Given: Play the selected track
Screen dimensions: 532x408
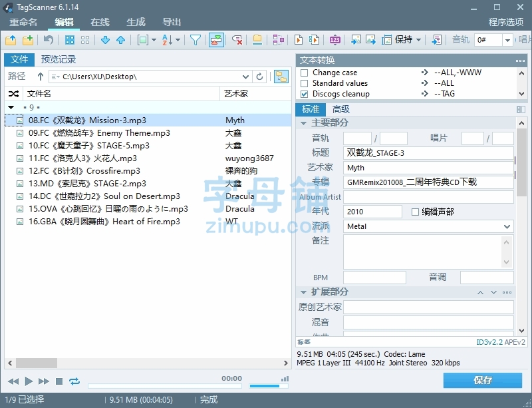Looking at the screenshot, I should tap(29, 381).
